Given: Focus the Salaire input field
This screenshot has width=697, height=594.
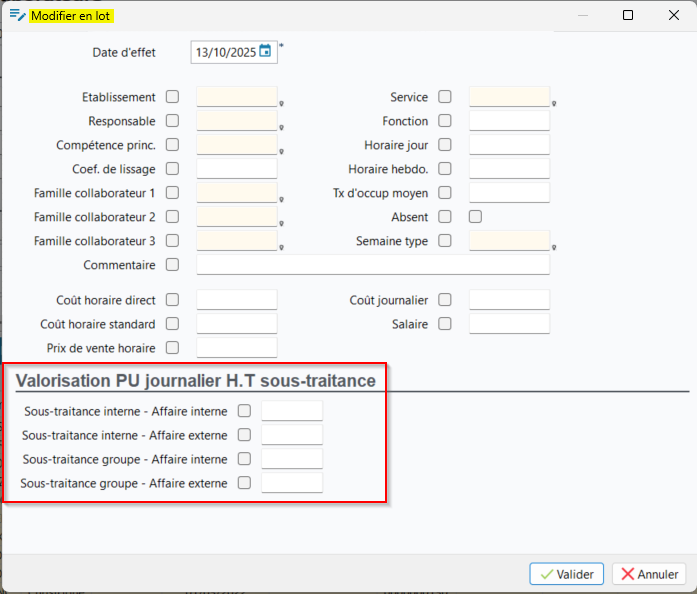Looking at the screenshot, I should pos(509,324).
